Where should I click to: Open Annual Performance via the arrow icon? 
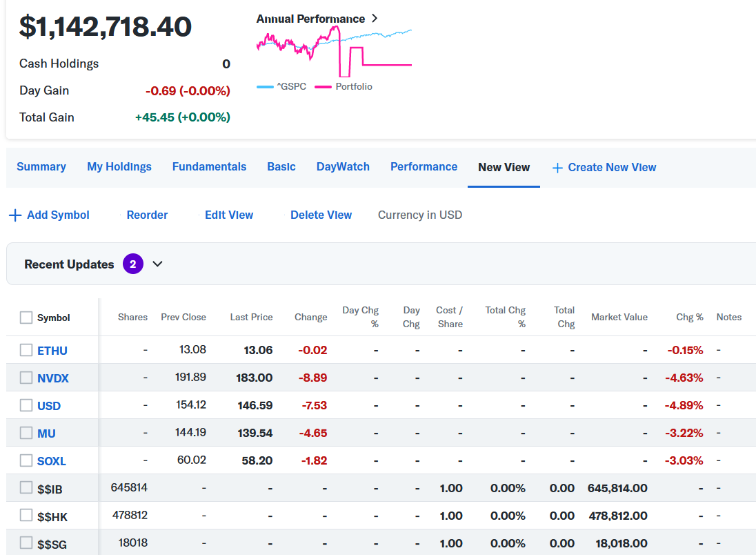375,19
